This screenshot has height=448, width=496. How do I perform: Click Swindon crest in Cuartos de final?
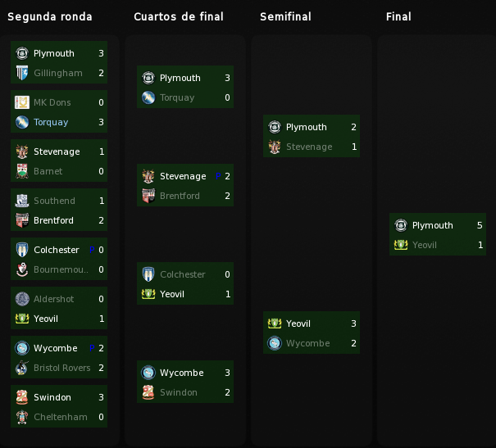pos(148,392)
